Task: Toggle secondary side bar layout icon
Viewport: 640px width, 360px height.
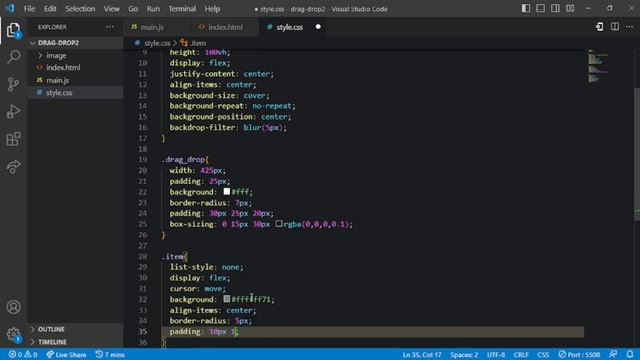Action: [x=555, y=8]
